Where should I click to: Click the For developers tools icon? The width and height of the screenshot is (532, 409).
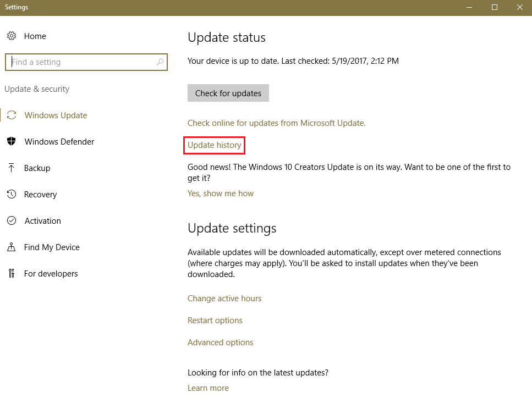click(12, 273)
